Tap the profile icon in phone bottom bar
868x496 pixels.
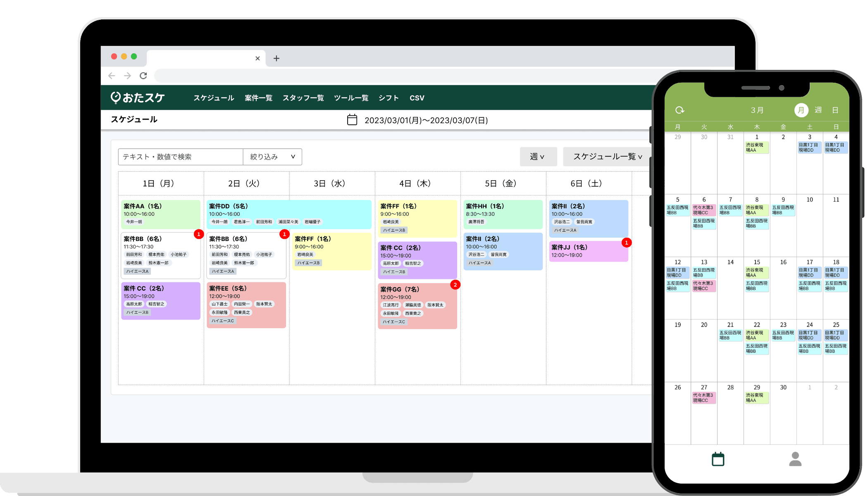click(795, 459)
